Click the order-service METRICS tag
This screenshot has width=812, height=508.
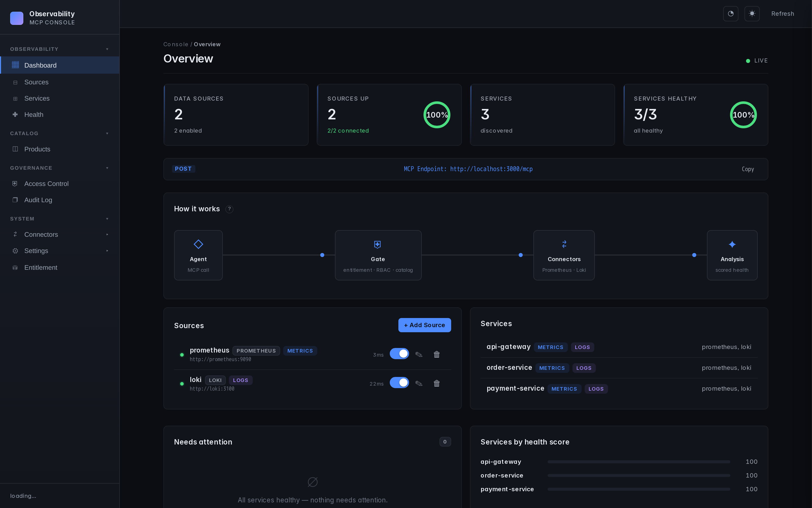[x=552, y=368]
